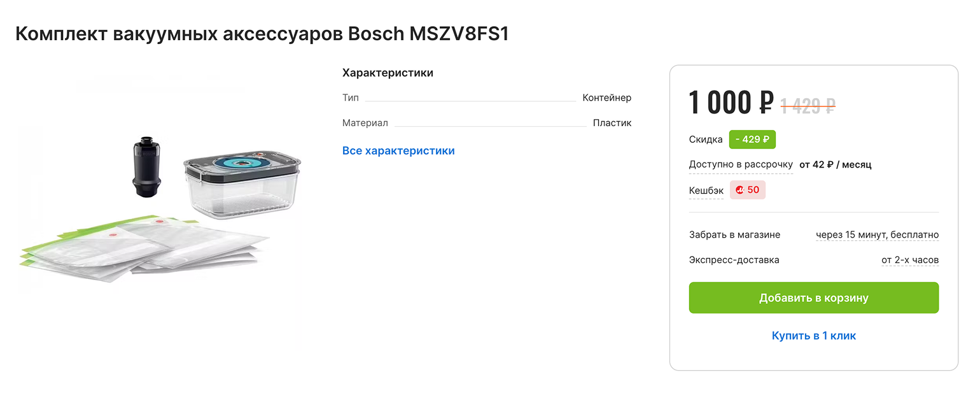Open express delivery info 'от 2-х часов'

click(909, 260)
